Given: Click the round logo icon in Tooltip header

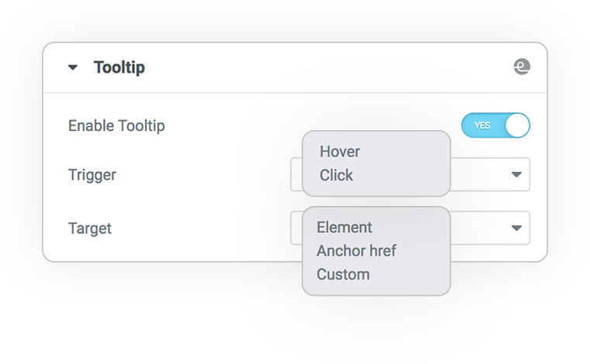Looking at the screenshot, I should (x=522, y=67).
